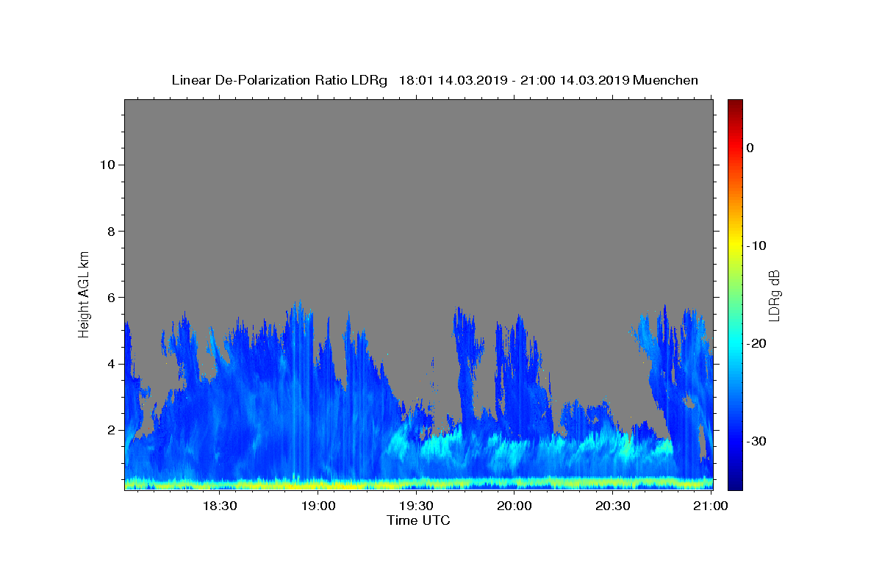The width and height of the screenshot is (882, 588).
Task: Click the 'Height AGL km' axis label
Action: (x=84, y=293)
